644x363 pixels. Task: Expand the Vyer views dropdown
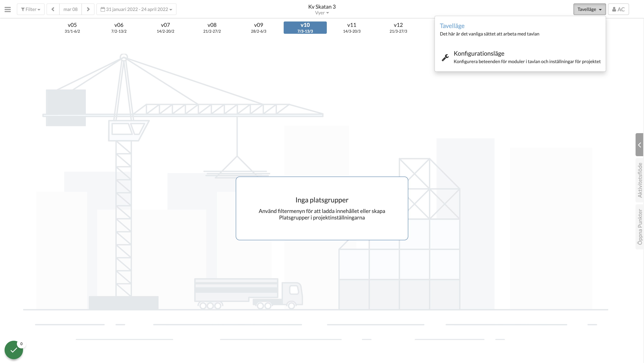pyautogui.click(x=322, y=13)
